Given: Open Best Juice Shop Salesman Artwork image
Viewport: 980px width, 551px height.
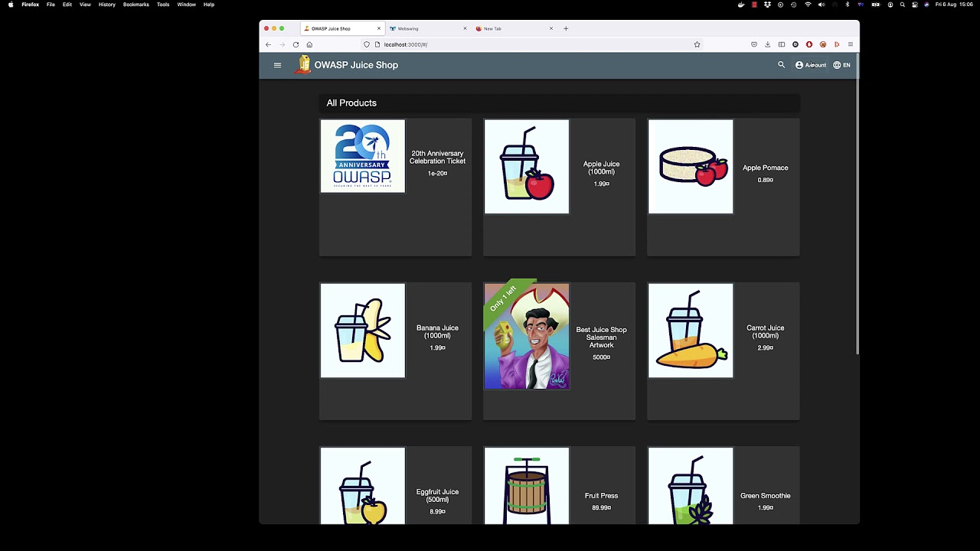Looking at the screenshot, I should (527, 336).
